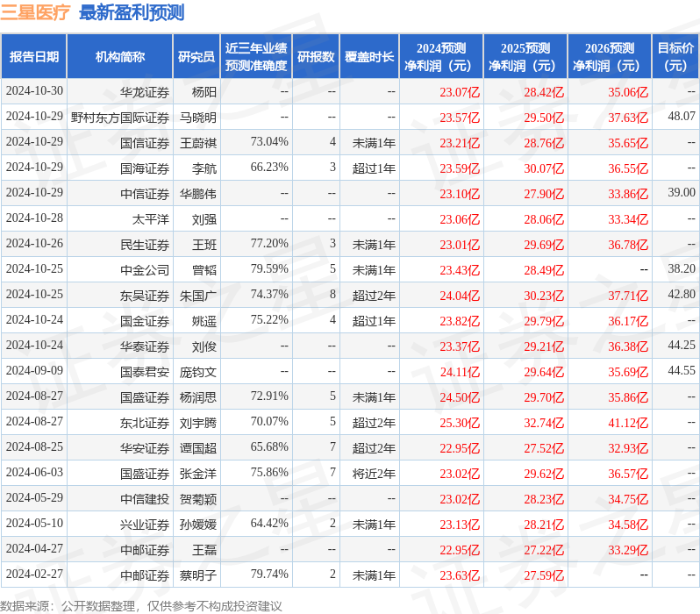Image resolution: width=700 pixels, height=614 pixels.
Task: Click the 近三年业绩预测准确度 header
Action: tap(256, 57)
